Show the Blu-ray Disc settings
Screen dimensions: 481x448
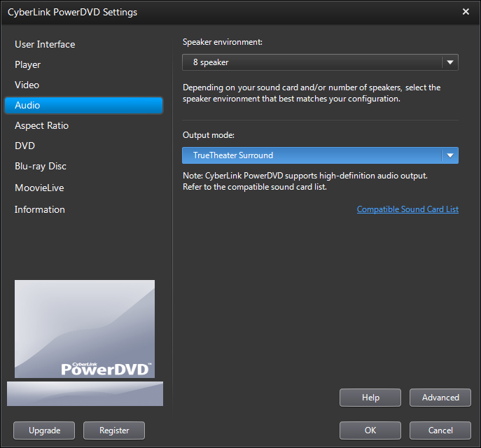pos(41,166)
